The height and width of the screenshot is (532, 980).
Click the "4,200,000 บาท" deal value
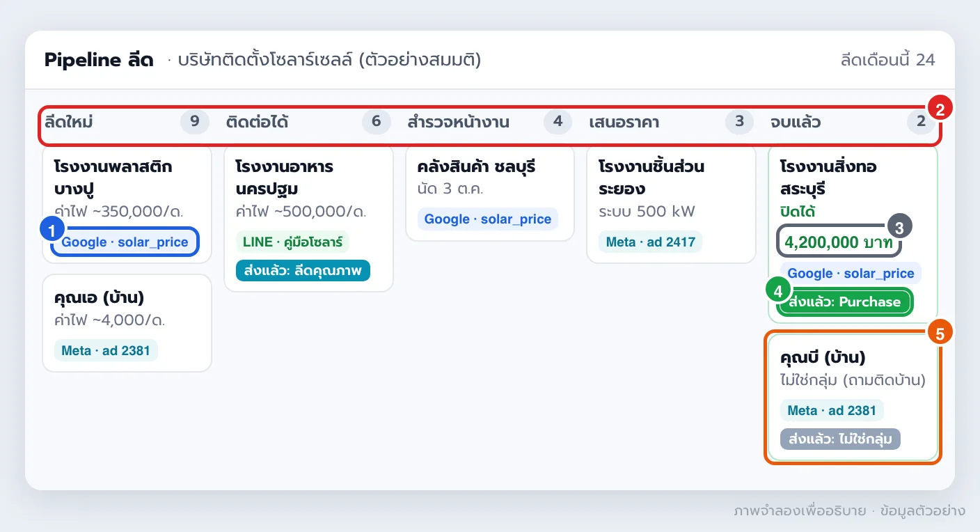point(839,242)
